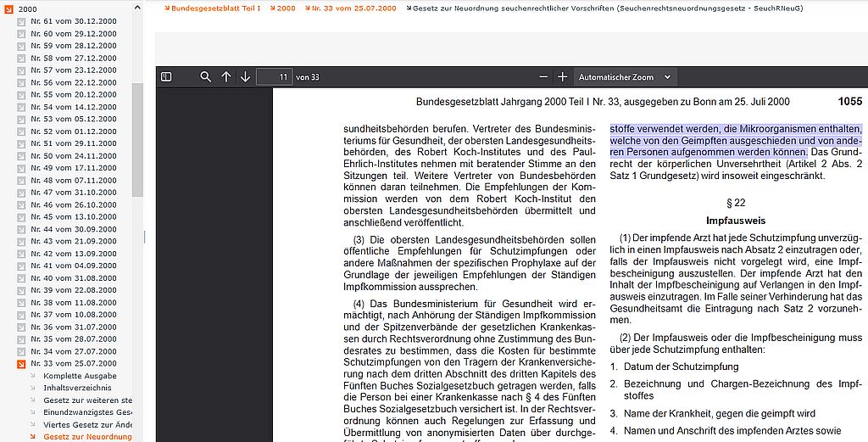Image resolution: width=868 pixels, height=442 pixels.
Task: Open Nr. 42 vom 13.09.2000
Action: pos(74,253)
